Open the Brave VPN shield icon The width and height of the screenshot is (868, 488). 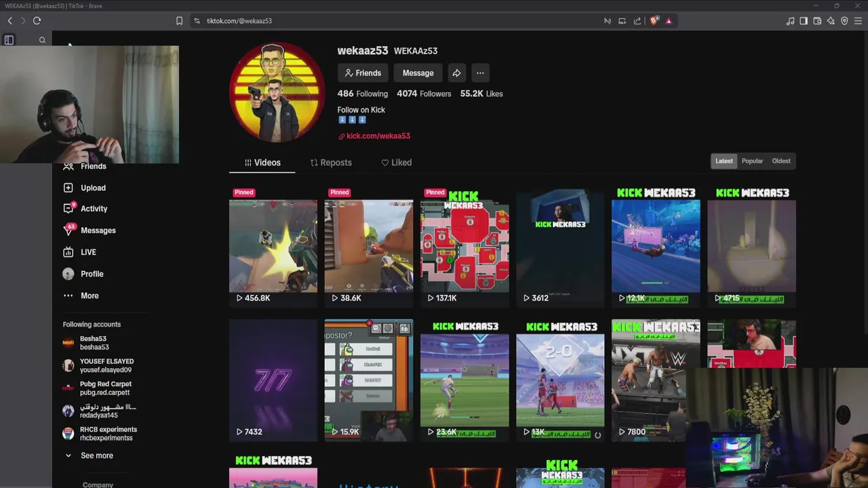tap(844, 21)
